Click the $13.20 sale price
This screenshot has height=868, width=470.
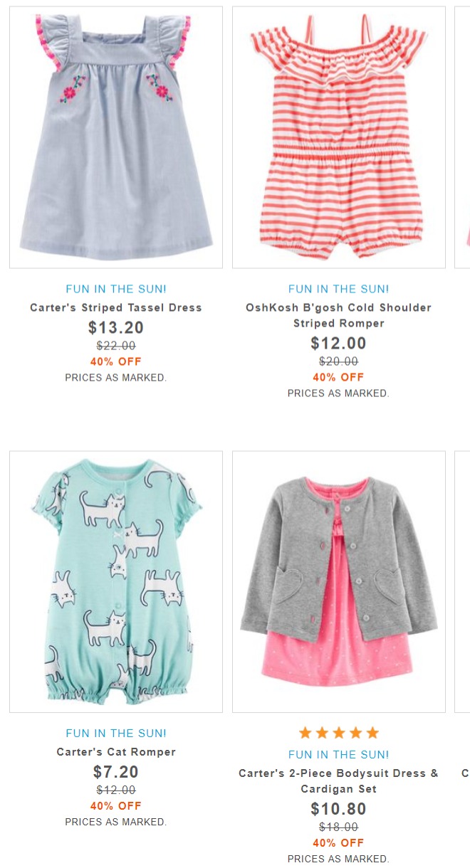[x=116, y=328]
